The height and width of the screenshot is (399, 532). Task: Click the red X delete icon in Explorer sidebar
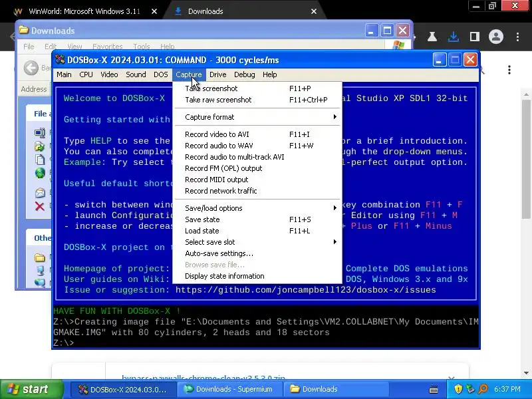tap(40, 206)
